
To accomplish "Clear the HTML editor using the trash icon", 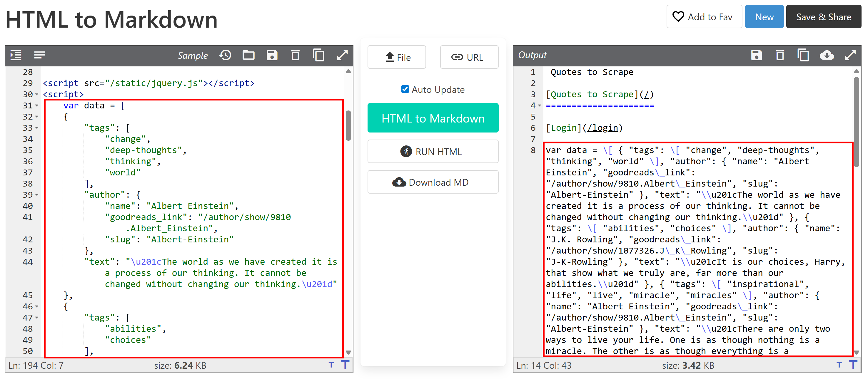I will 296,55.
